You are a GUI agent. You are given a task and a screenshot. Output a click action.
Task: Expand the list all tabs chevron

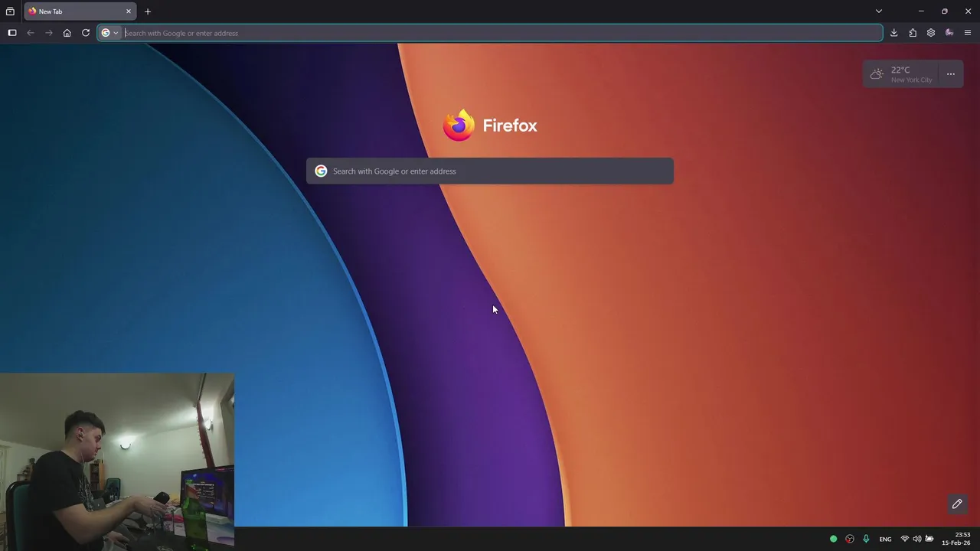click(x=879, y=11)
